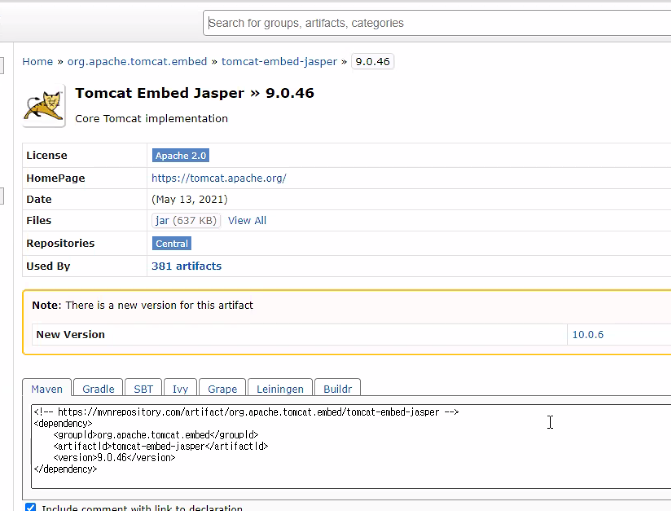Click the 9.0.46 version breadcrumb badge
Image resolution: width=671 pixels, height=511 pixels.
(x=372, y=62)
